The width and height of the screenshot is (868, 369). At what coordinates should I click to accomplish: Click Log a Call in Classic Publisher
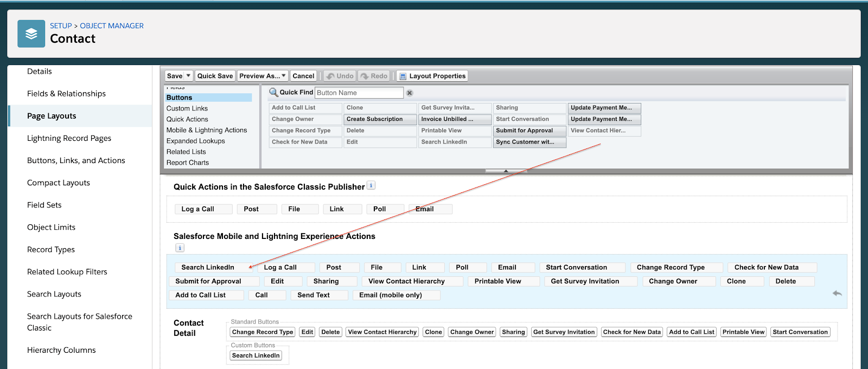(203, 209)
